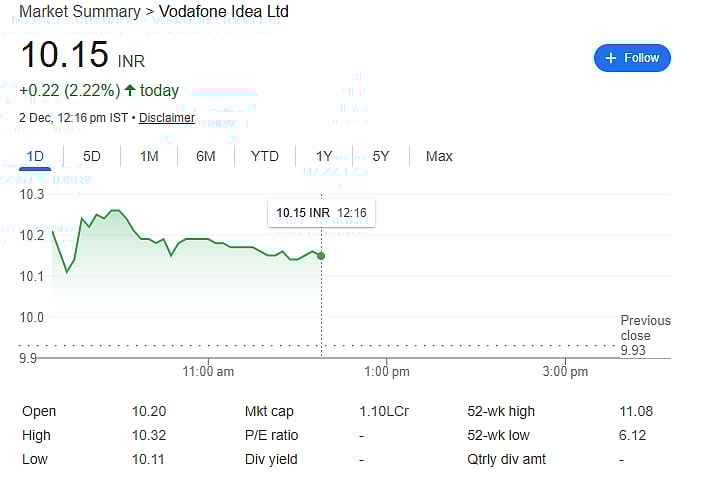Click the 1:00 pm axis label
This screenshot has height=489, width=721.
pyautogui.click(x=387, y=372)
